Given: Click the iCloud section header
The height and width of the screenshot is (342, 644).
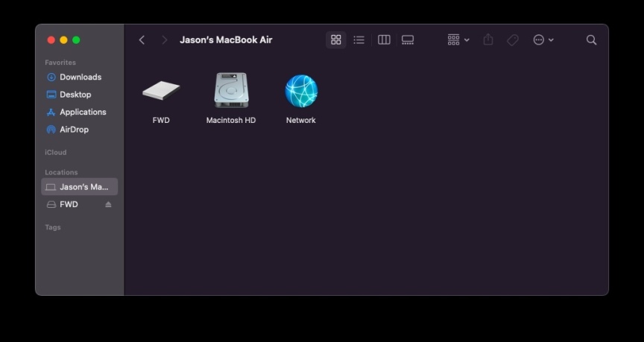Looking at the screenshot, I should tap(55, 152).
